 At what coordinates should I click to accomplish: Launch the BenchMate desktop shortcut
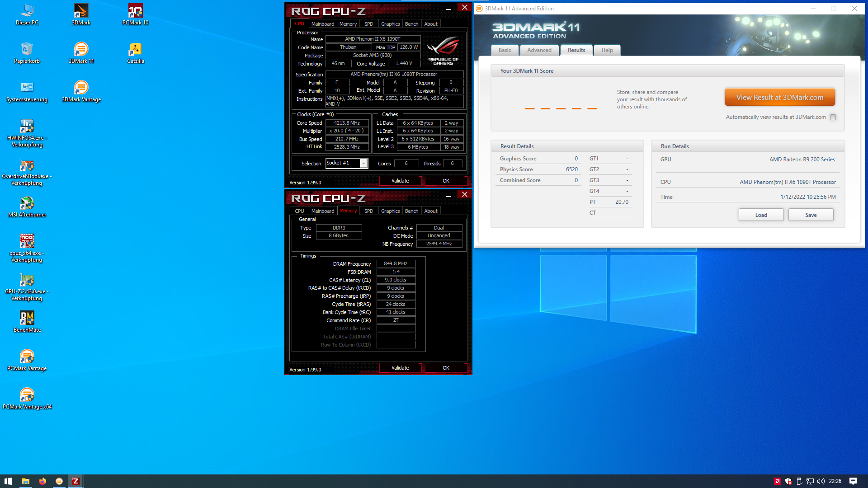pos(27,321)
